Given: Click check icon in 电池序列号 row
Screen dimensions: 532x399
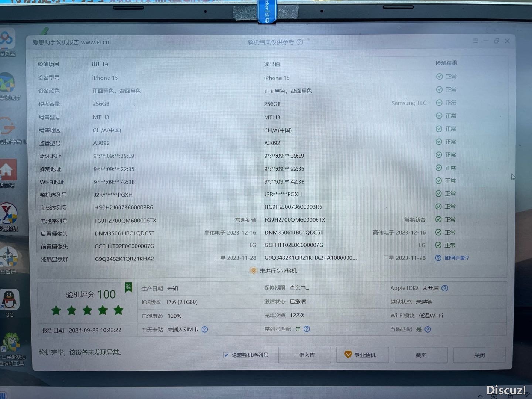Looking at the screenshot, I should (439, 219).
